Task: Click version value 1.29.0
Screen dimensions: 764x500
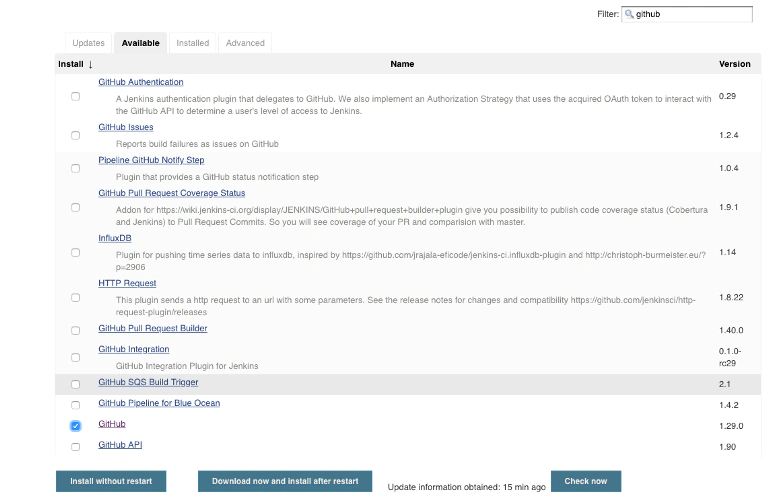Action: (x=731, y=426)
